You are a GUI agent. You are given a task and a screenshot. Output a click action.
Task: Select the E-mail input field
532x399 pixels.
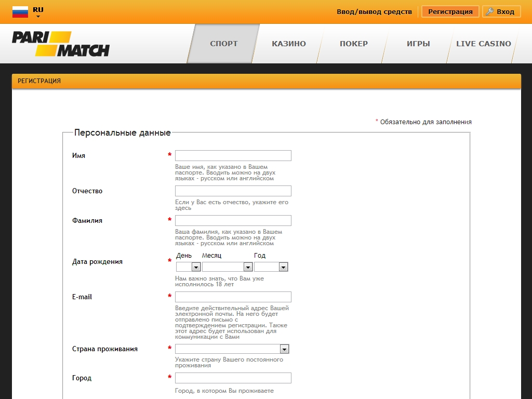tap(233, 297)
